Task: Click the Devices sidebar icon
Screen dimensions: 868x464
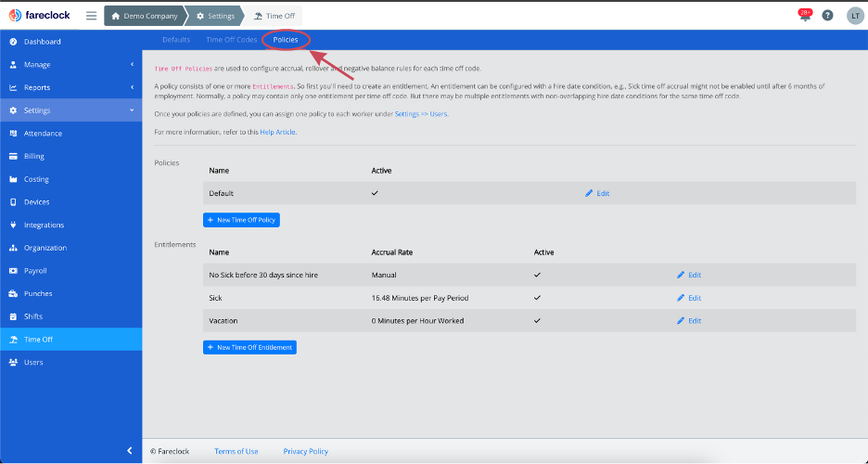Action: 13,202
